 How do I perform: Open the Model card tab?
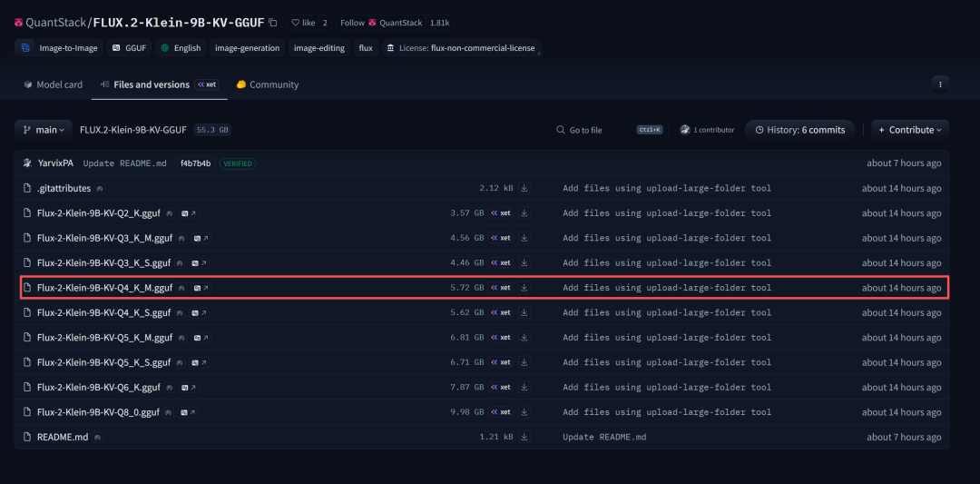[54, 84]
